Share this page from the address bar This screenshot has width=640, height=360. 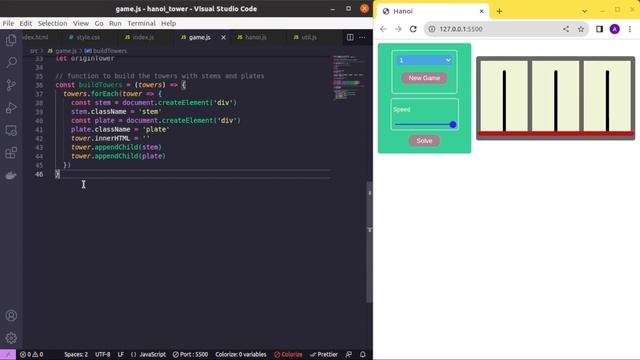[x=566, y=29]
